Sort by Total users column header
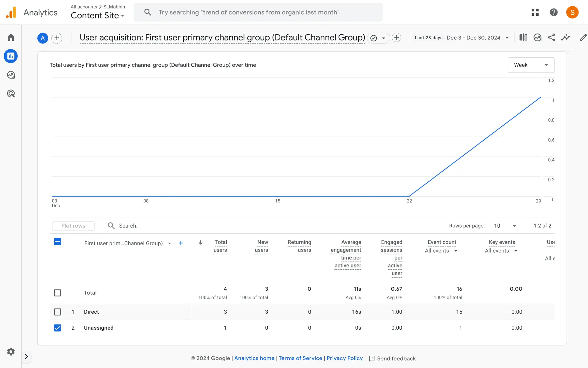The height and width of the screenshot is (368, 588). coord(220,246)
